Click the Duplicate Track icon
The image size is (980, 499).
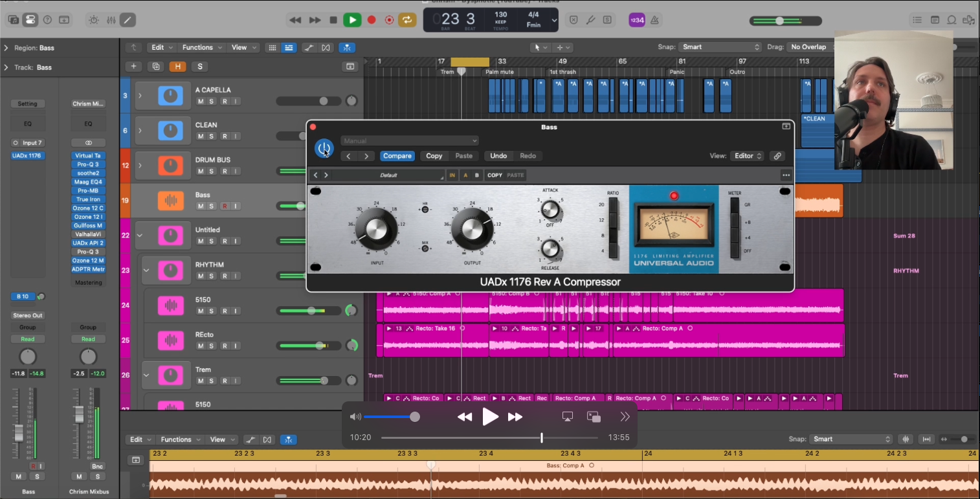pyautogui.click(x=155, y=66)
